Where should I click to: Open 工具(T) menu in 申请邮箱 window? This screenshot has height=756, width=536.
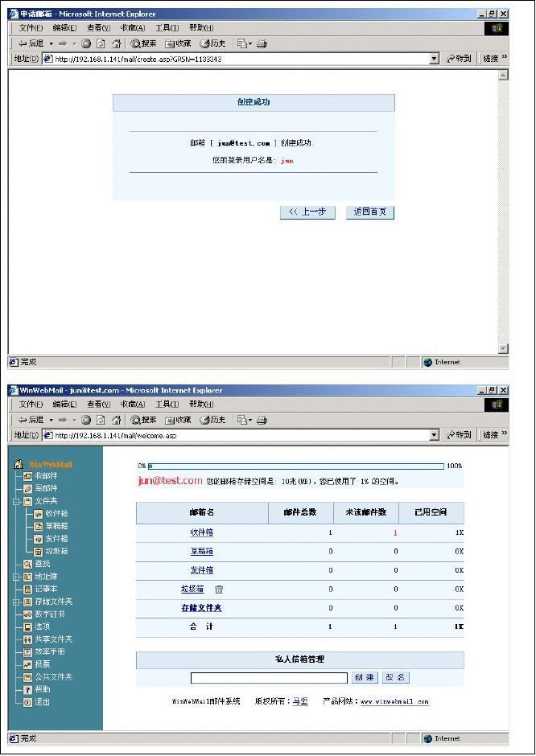167,28
